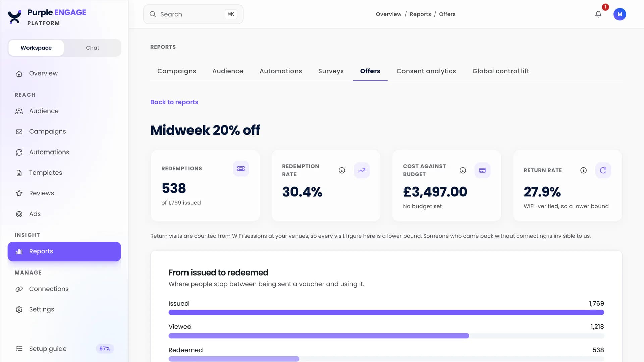644x362 pixels.
Task: Click the Overview breadcrumb
Action: point(388,14)
